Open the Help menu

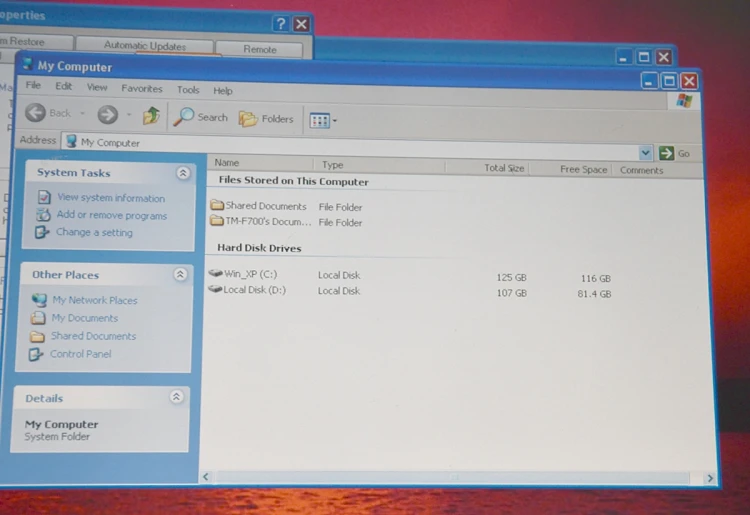(x=222, y=90)
